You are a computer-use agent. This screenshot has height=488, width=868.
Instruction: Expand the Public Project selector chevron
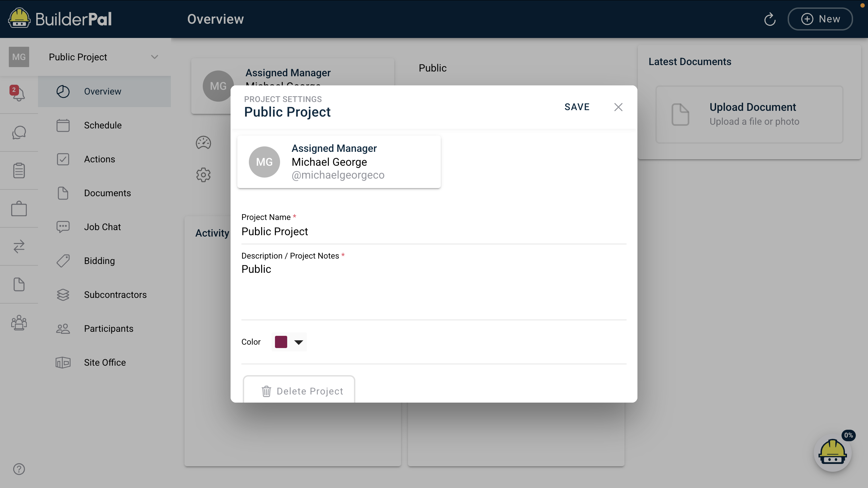[155, 57]
